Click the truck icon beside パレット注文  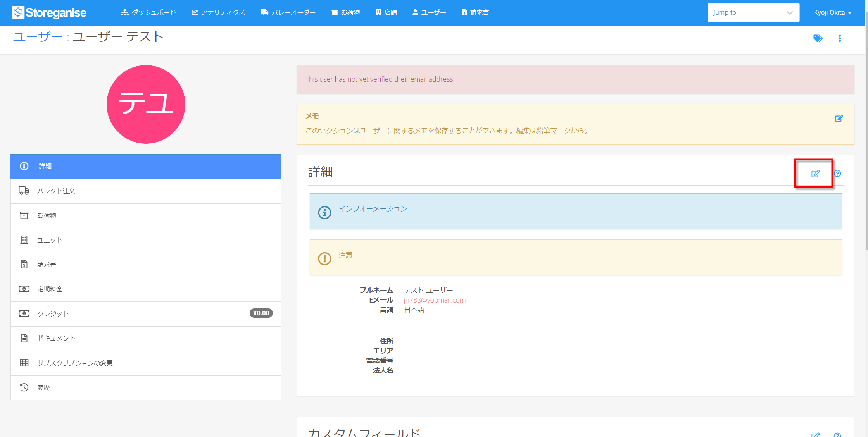point(24,191)
